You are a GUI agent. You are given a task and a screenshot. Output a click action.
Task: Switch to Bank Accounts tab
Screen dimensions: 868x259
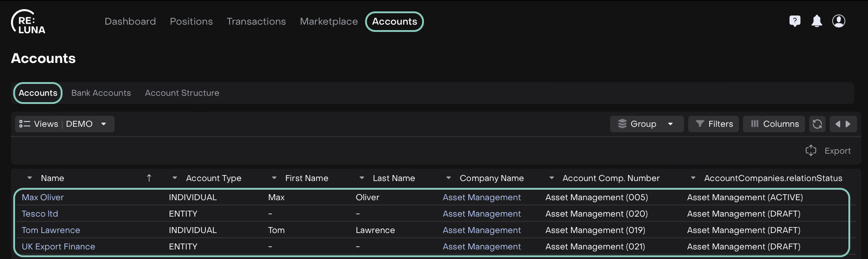pos(101,93)
